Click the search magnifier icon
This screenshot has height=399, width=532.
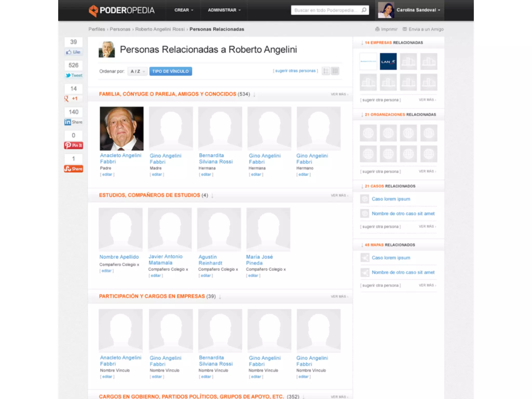[x=364, y=10]
